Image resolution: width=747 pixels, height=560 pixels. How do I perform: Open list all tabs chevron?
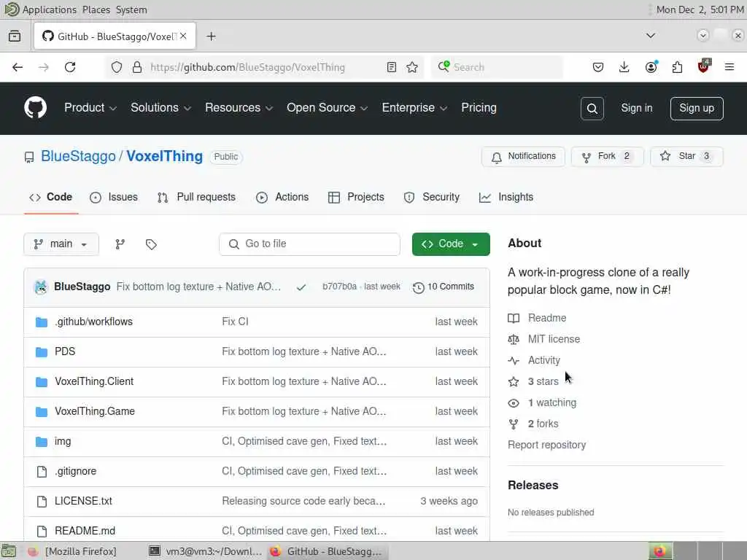click(650, 36)
